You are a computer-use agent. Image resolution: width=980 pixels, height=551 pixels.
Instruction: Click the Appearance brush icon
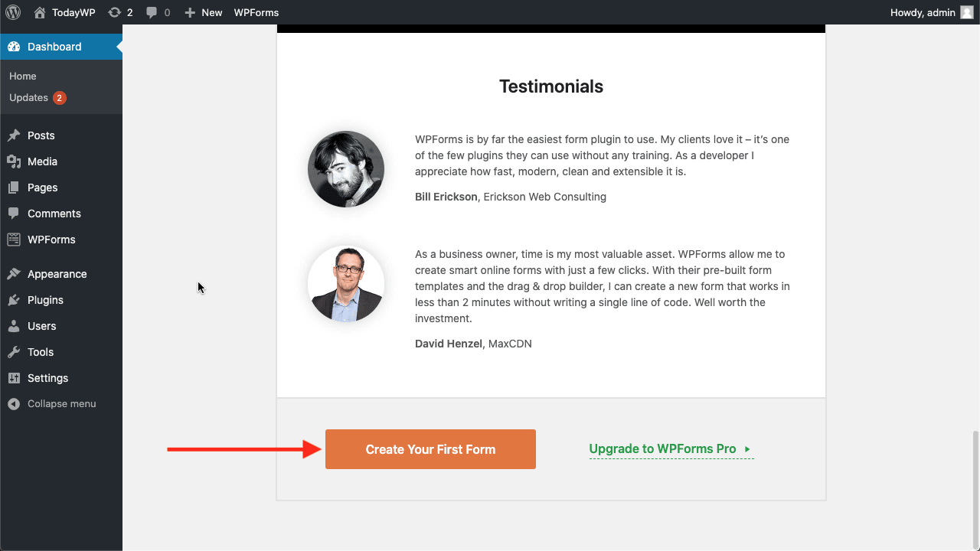point(14,274)
